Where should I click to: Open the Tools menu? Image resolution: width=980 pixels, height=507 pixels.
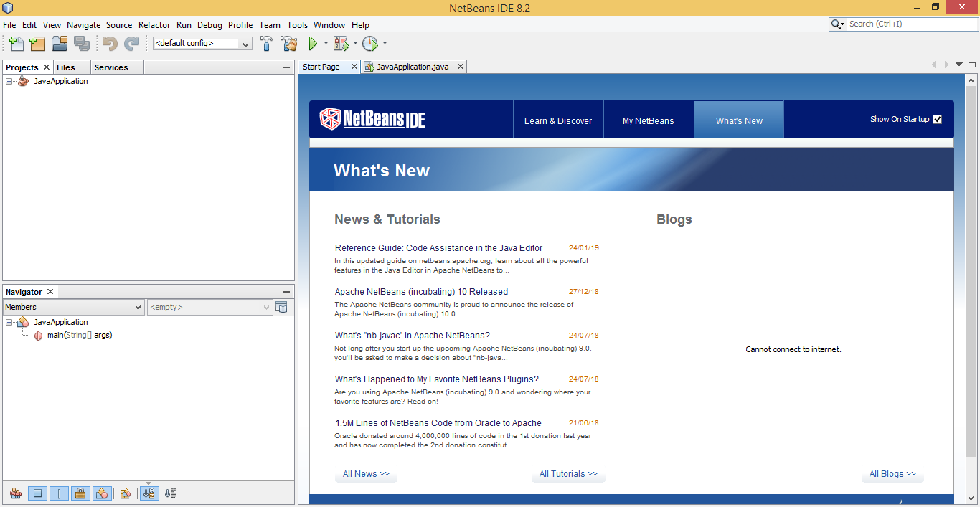point(297,24)
